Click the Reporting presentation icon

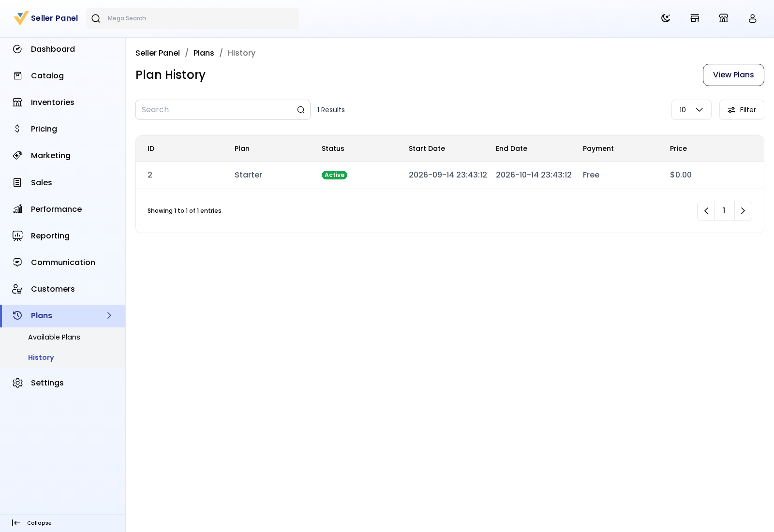[17, 236]
